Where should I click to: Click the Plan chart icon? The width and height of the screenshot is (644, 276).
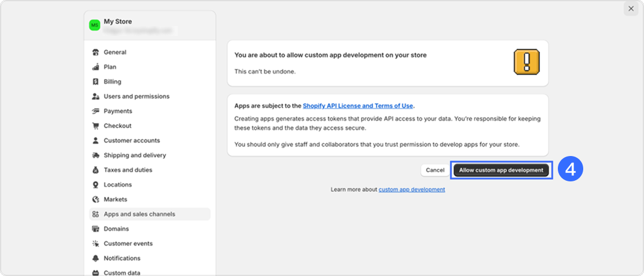(96, 67)
